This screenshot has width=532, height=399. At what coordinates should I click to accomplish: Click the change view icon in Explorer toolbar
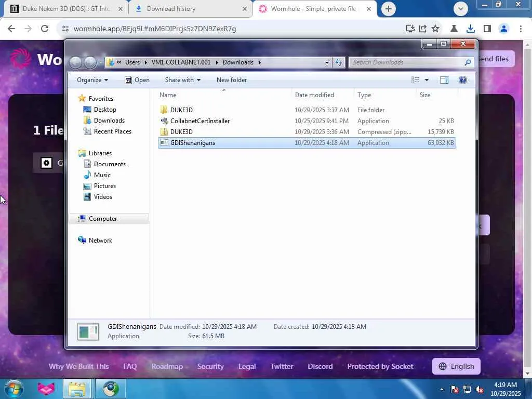click(415, 80)
